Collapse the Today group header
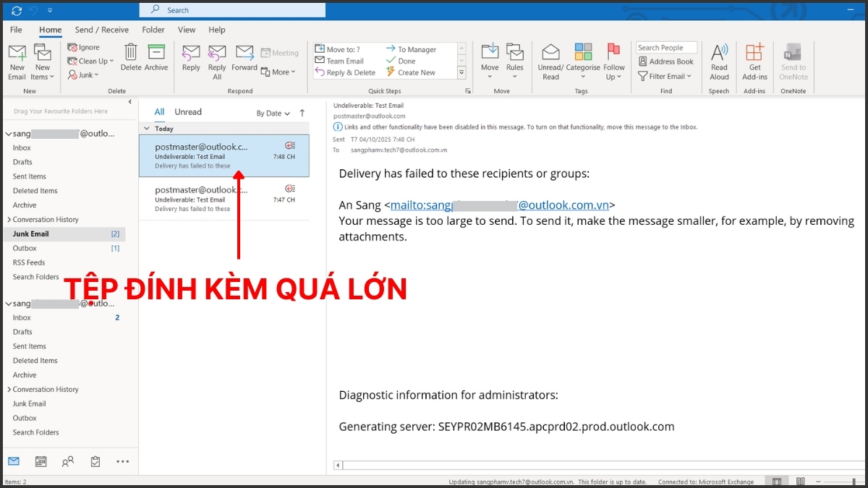This screenshot has width=868, height=488. (x=148, y=129)
